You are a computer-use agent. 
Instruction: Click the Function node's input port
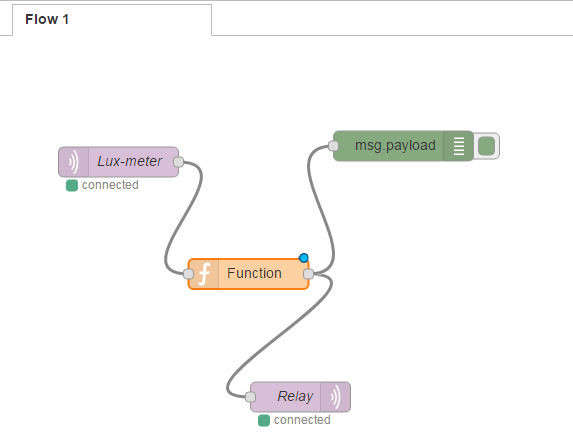(188, 274)
